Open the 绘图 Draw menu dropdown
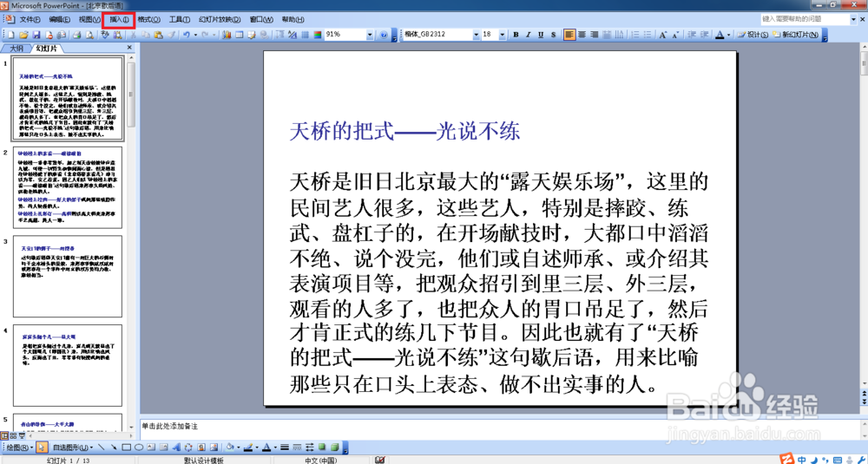 20,447
